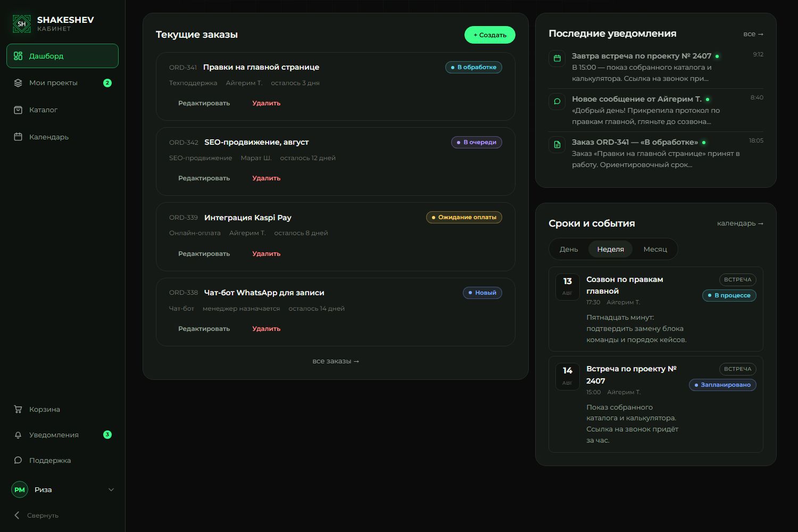
Task: Edit order ORD-341 via Редактировать
Action: 204,103
